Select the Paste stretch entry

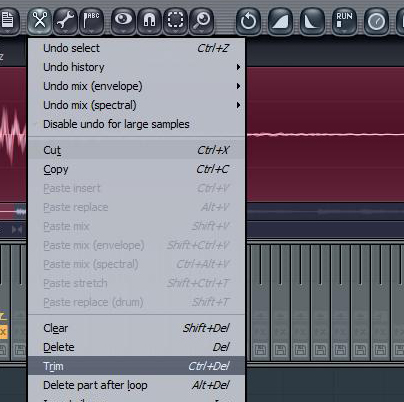coord(137,283)
